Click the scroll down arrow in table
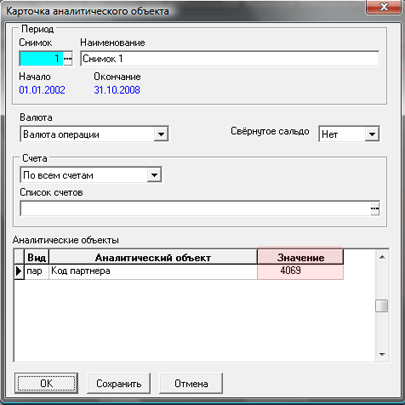This screenshot has width=405, height=405. [382, 354]
